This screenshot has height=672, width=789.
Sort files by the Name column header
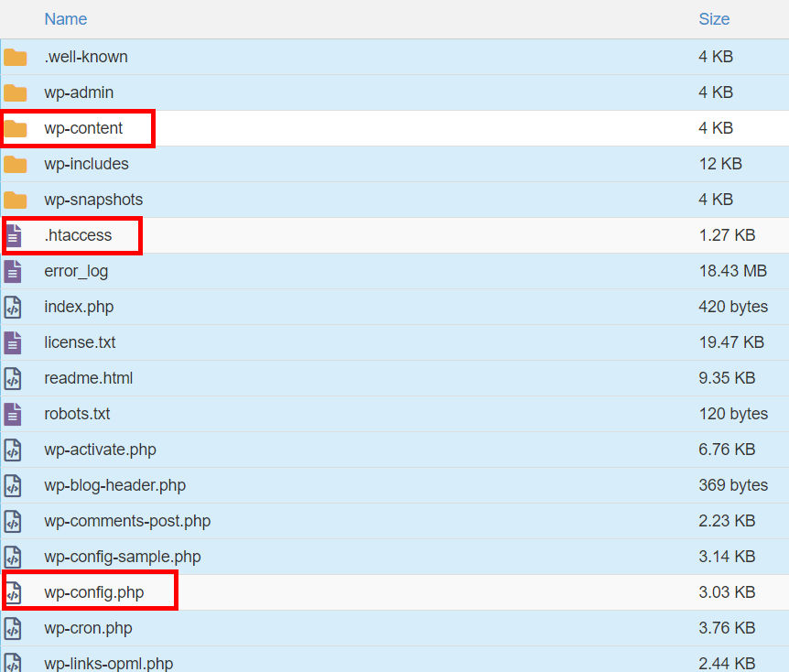65,19
